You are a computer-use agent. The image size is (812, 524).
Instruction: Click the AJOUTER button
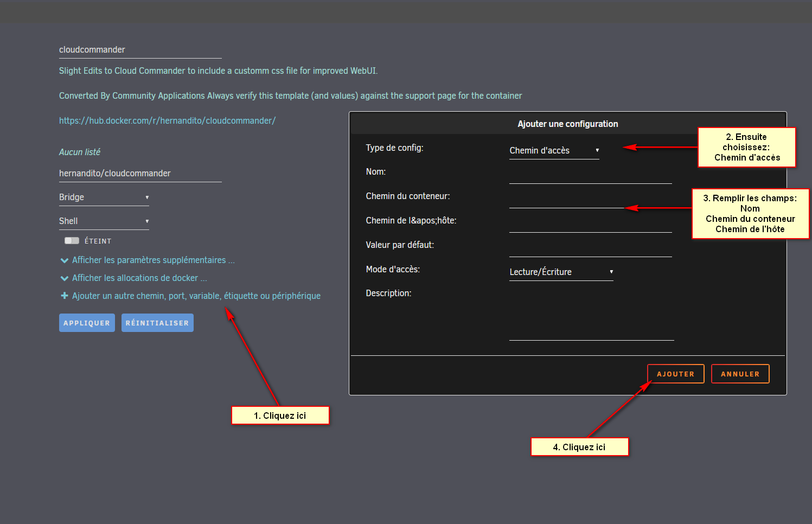[675, 374]
